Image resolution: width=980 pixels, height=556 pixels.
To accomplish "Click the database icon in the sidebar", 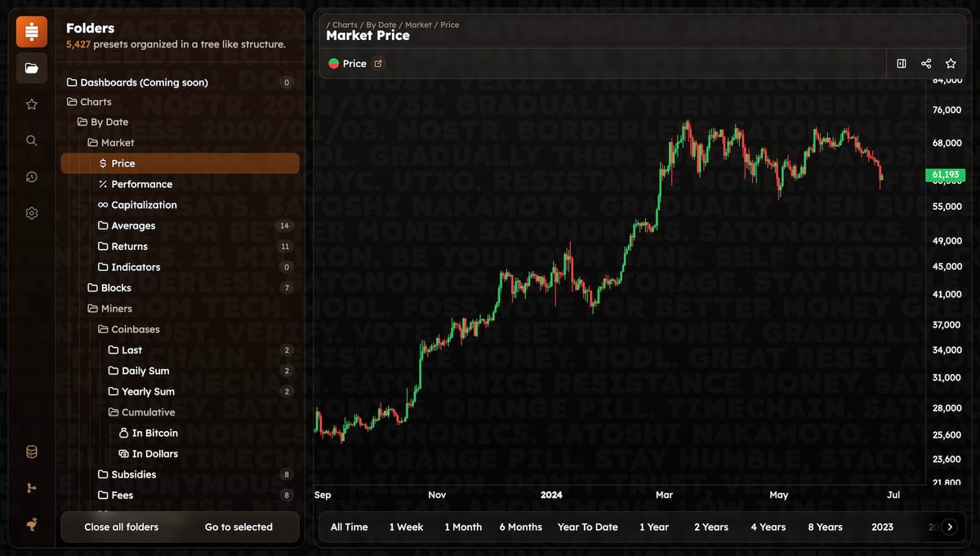I will click(x=32, y=452).
